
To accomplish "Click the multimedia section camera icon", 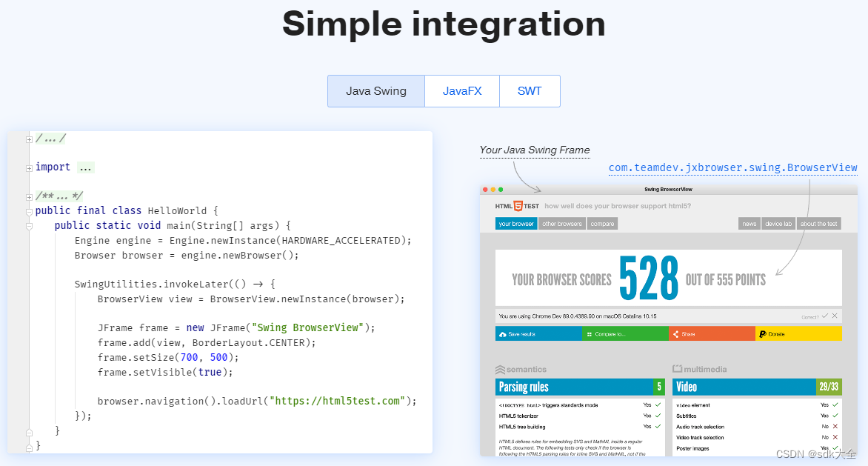I will pyautogui.click(x=677, y=369).
